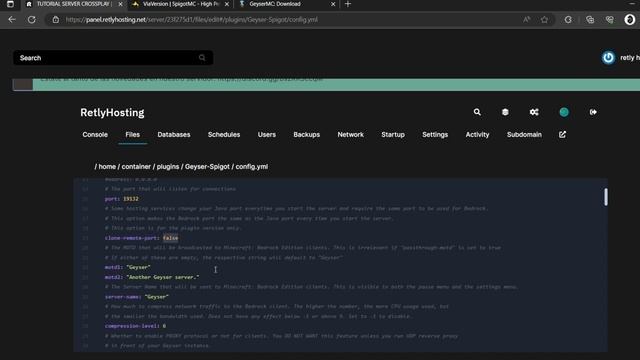Open external link icon beside Subdomain
The width and height of the screenshot is (640, 360).
562,134
